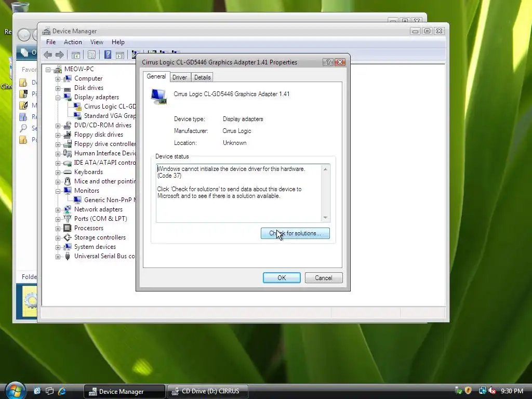This screenshot has height=399, width=532.
Task: Toggle the Show/Hide Action Pane toolbar icon
Action: click(120, 55)
